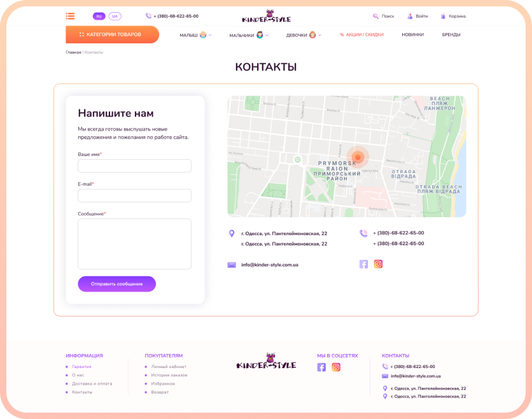Open the shopping cart bag icon
The height and width of the screenshot is (419, 532).
tap(443, 16)
